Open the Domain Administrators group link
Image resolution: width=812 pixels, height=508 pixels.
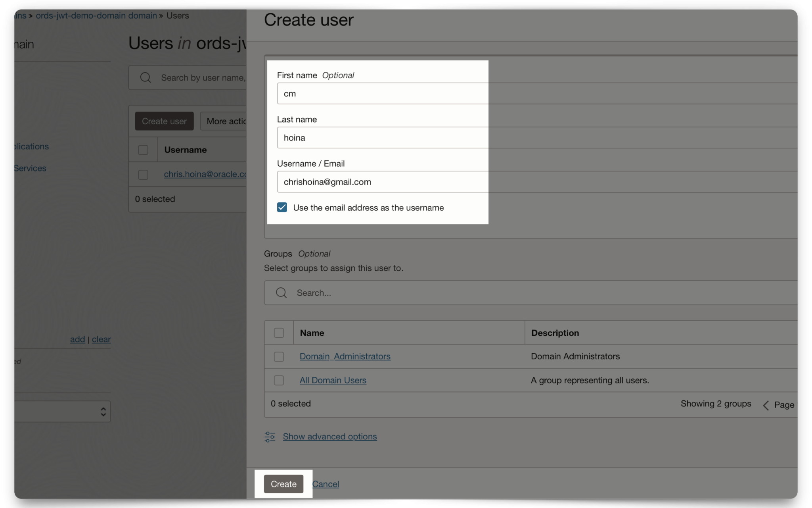[x=345, y=356]
